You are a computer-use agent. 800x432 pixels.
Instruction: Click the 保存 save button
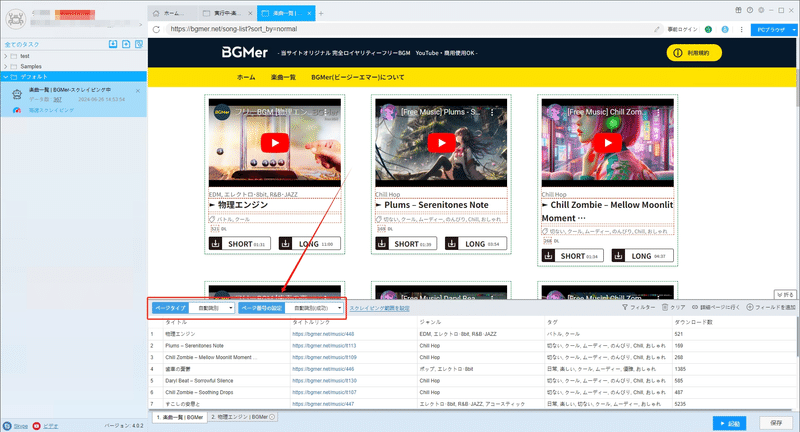[x=776, y=423]
